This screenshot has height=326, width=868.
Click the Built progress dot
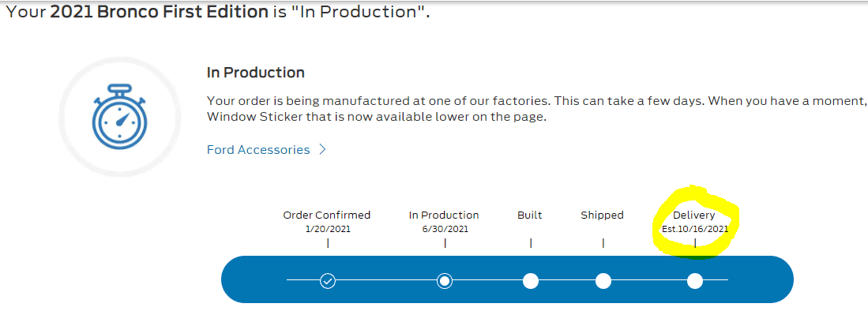[x=530, y=281]
